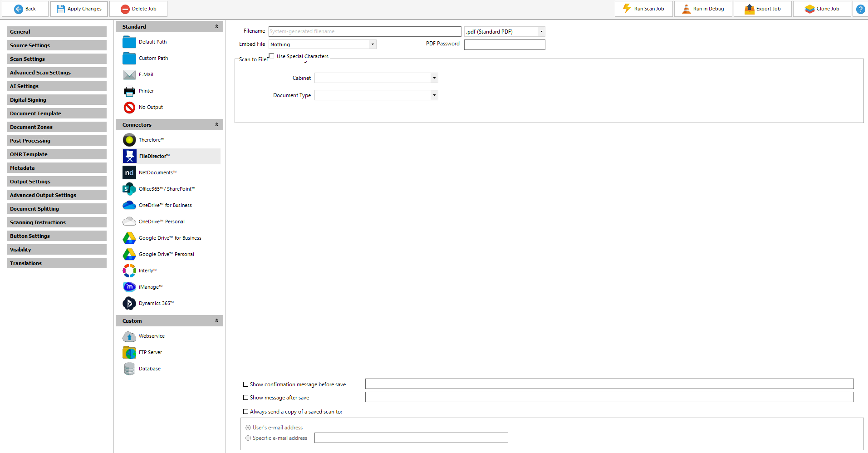
Task: Click into the PDF Password field
Action: (x=504, y=44)
